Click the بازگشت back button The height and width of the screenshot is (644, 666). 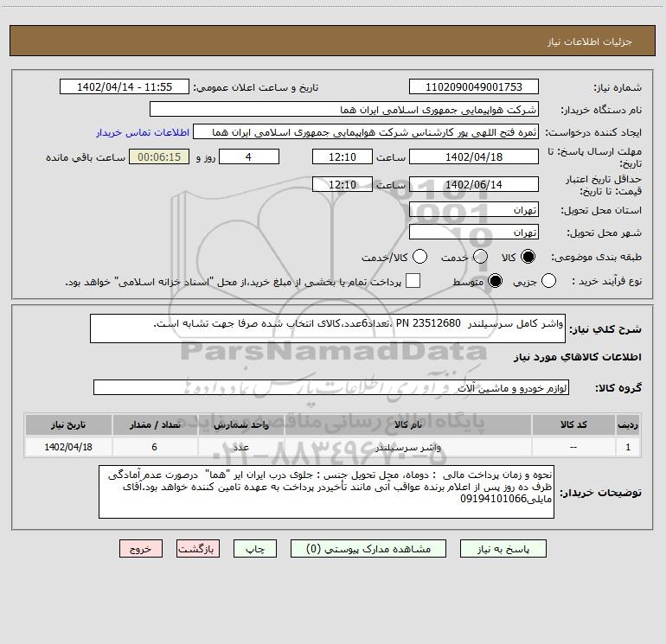[x=198, y=549]
